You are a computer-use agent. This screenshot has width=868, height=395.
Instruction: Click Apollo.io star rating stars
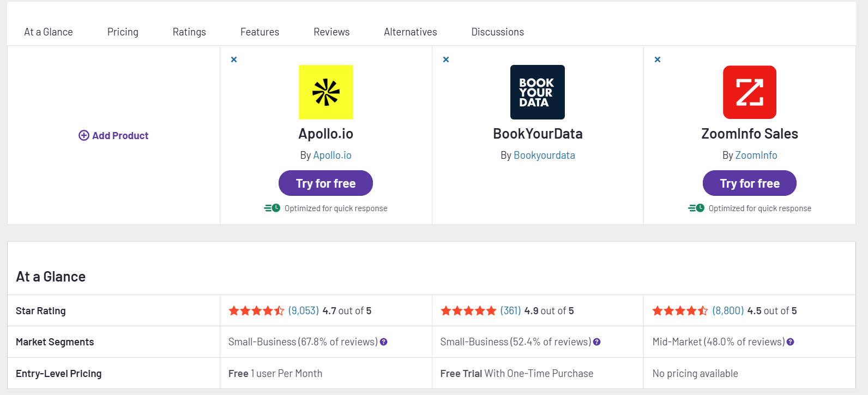[x=256, y=310]
